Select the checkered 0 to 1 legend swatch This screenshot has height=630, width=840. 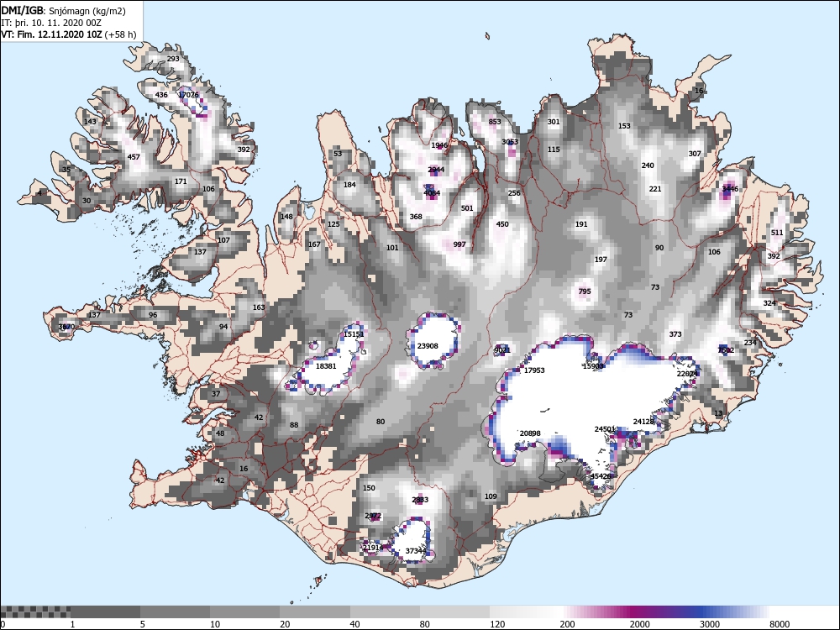pos(35,612)
